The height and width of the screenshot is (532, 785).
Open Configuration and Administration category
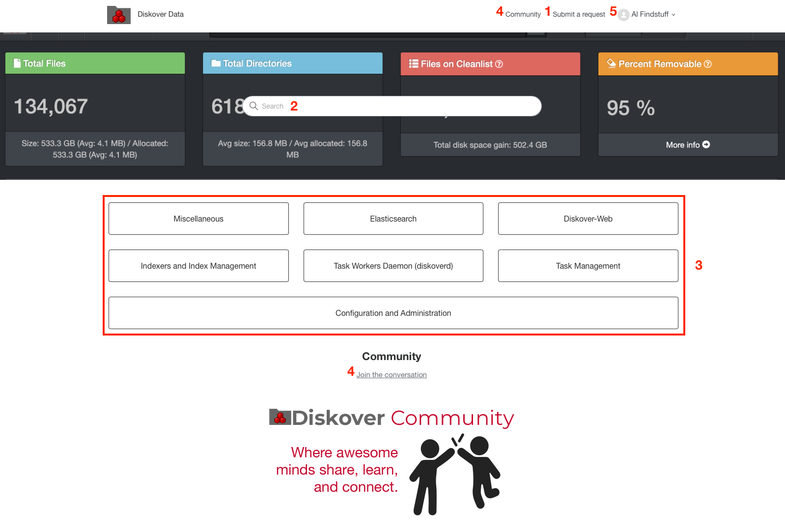[x=393, y=313]
